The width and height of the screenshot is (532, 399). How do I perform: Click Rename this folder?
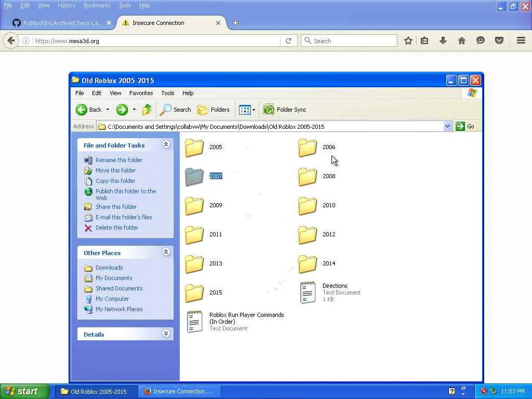coord(119,160)
